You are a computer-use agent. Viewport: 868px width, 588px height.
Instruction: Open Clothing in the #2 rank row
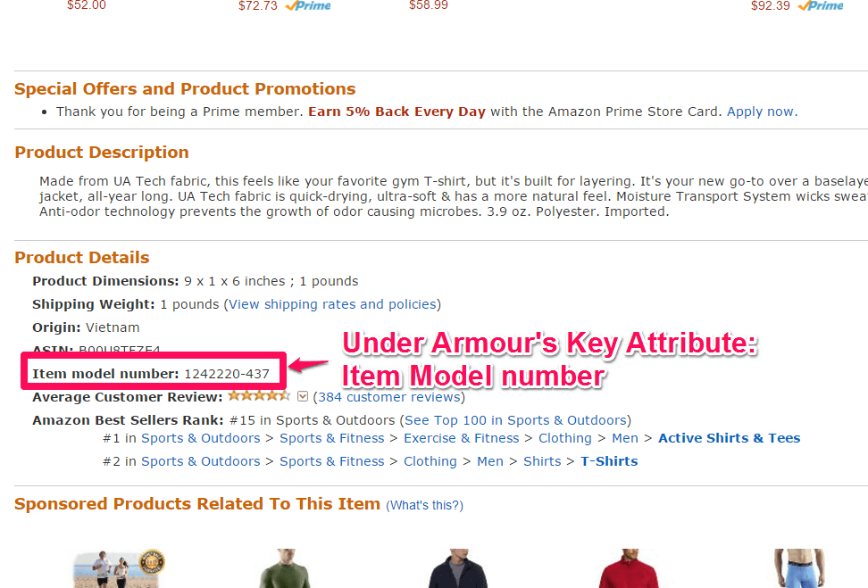[430, 461]
